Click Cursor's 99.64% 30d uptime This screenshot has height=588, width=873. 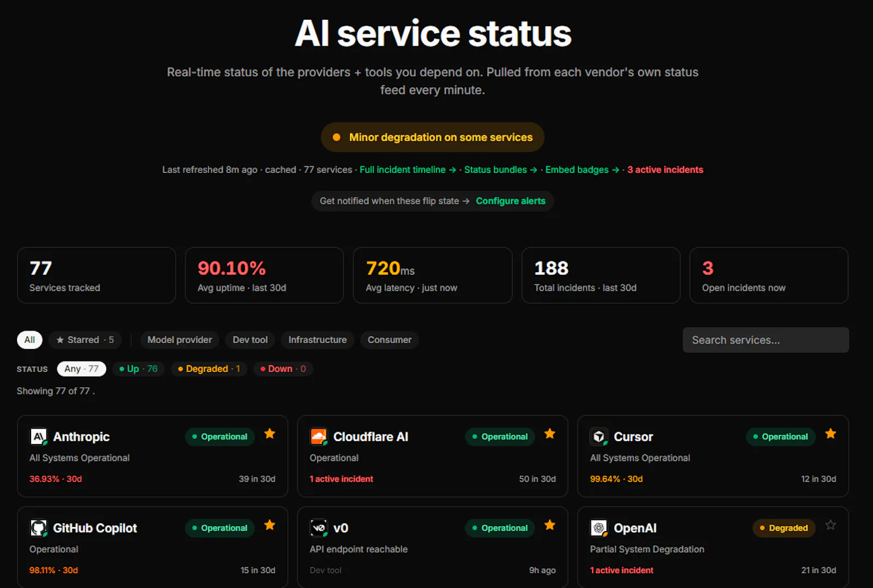(616, 479)
